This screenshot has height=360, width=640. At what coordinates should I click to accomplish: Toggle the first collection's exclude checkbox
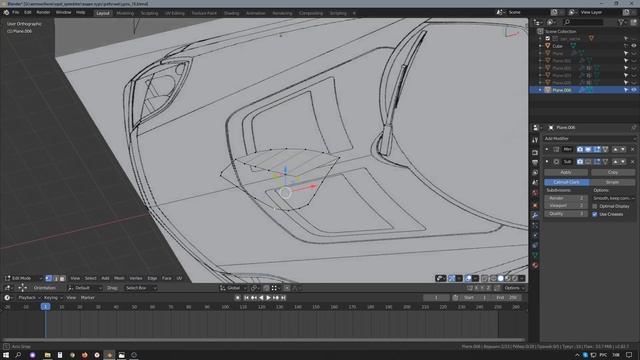coord(548,38)
